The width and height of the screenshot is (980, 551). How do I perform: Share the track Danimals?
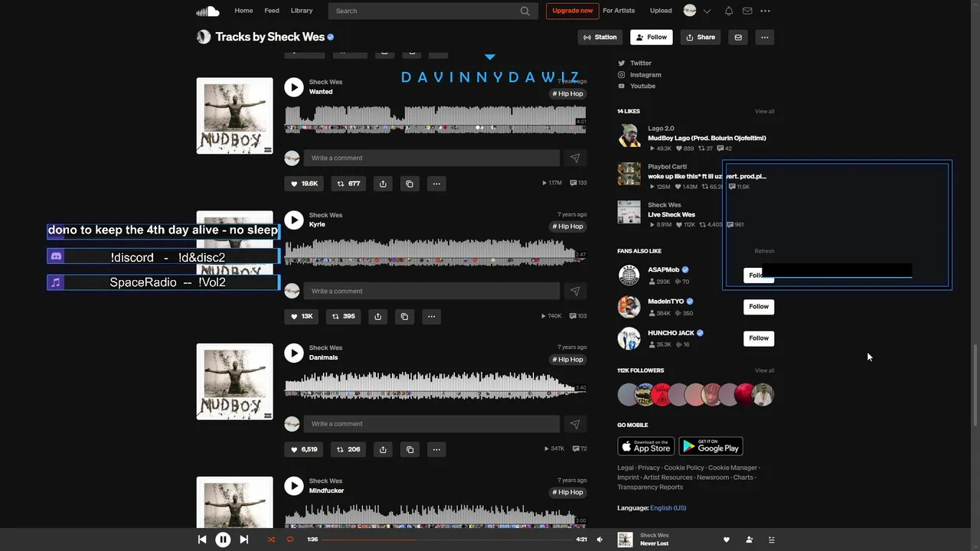pyautogui.click(x=383, y=449)
